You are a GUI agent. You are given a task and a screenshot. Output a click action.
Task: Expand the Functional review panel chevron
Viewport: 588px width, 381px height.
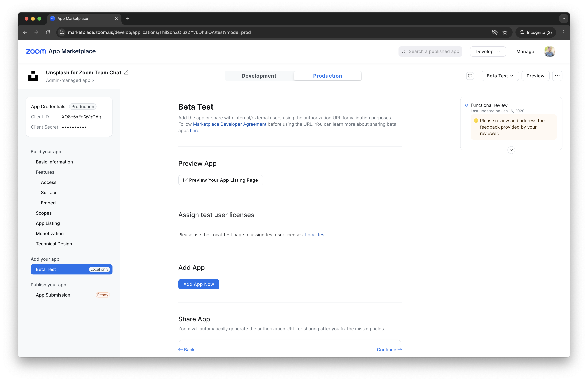click(x=511, y=150)
